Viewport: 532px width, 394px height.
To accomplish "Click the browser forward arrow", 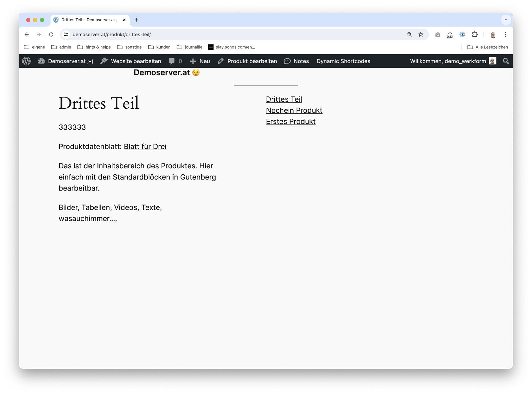I will [39, 35].
